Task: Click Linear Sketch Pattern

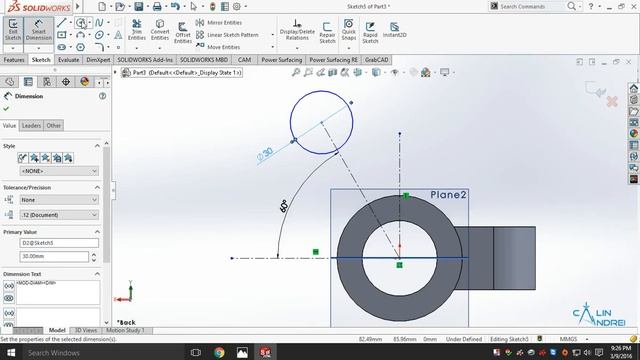Action: tap(227, 35)
